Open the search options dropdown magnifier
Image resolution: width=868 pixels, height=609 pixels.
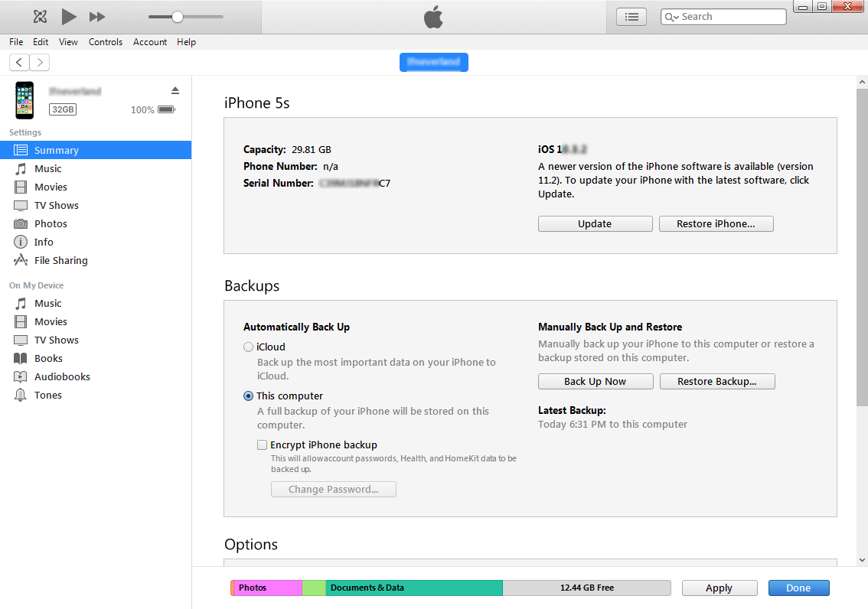click(671, 17)
